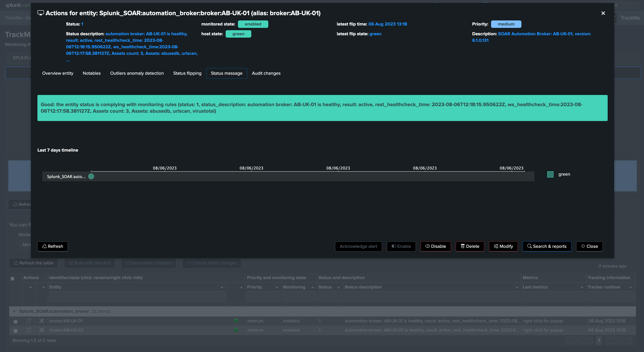Go to the Audit changes tab
This screenshot has height=352, width=644.
coord(266,73)
